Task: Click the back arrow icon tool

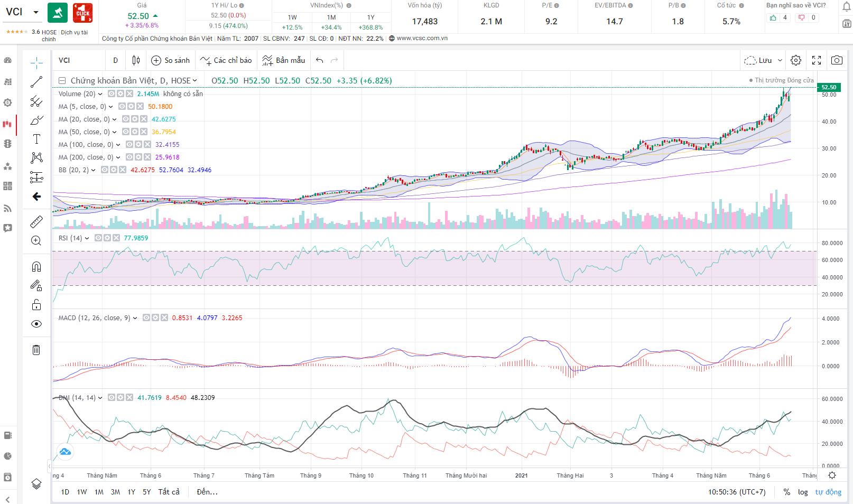Action: [36, 197]
